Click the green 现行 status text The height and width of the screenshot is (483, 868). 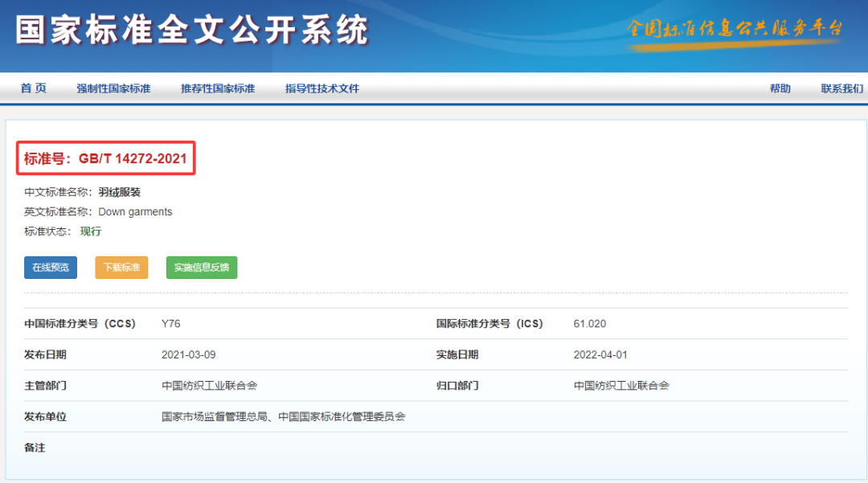pyautogui.click(x=91, y=231)
